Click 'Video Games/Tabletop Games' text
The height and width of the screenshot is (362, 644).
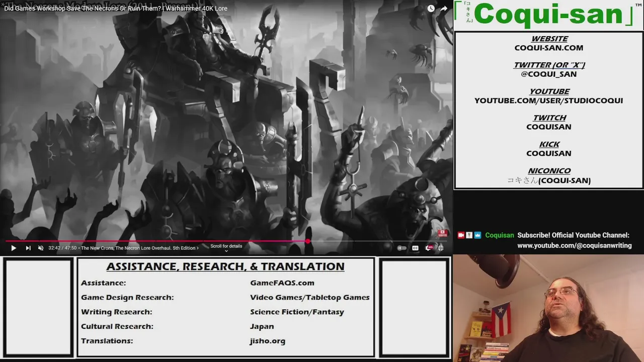[x=310, y=298]
